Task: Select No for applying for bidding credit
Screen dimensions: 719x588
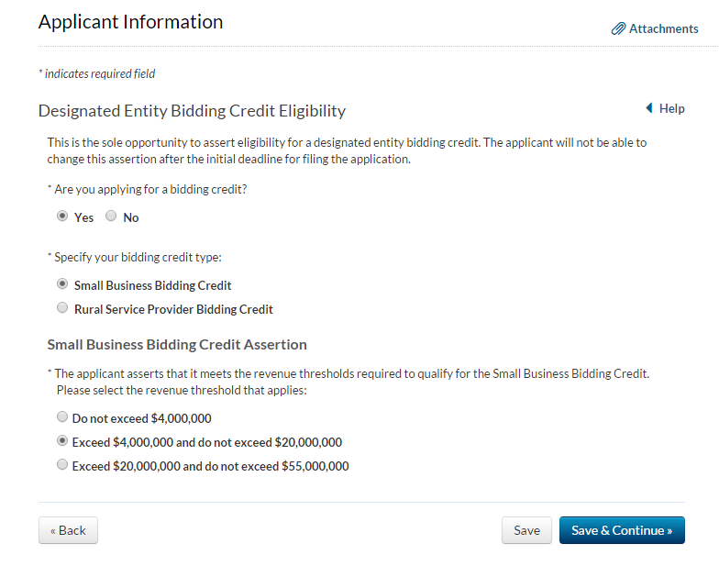Action: (111, 216)
